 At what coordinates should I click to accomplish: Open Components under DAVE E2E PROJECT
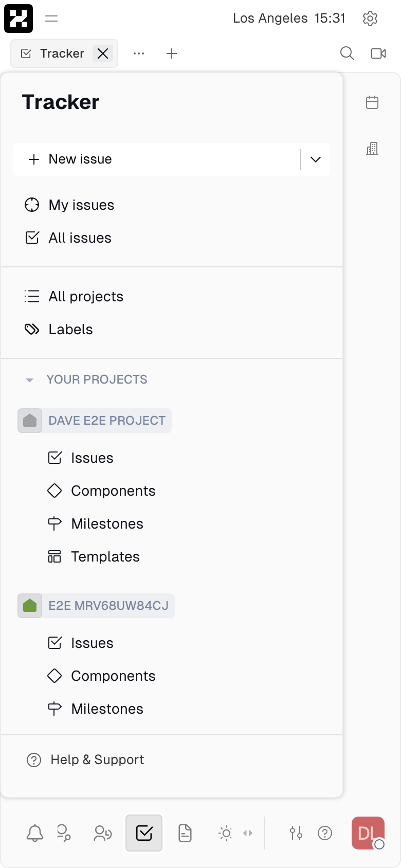[172, 491]
